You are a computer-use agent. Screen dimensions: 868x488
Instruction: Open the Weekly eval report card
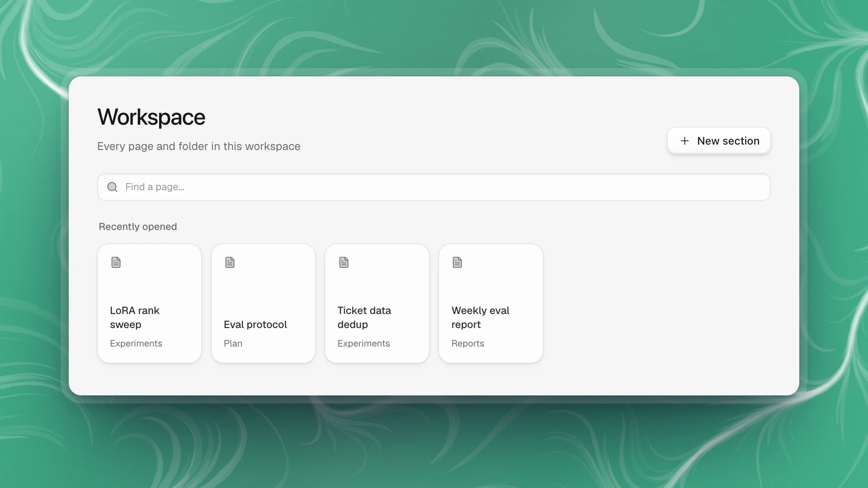click(491, 304)
